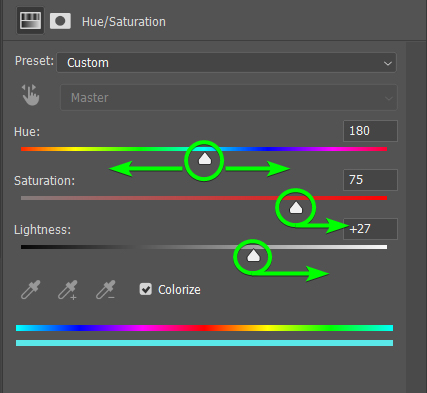Click the lower cyan color bar
The width and height of the screenshot is (427, 393).
point(204,343)
